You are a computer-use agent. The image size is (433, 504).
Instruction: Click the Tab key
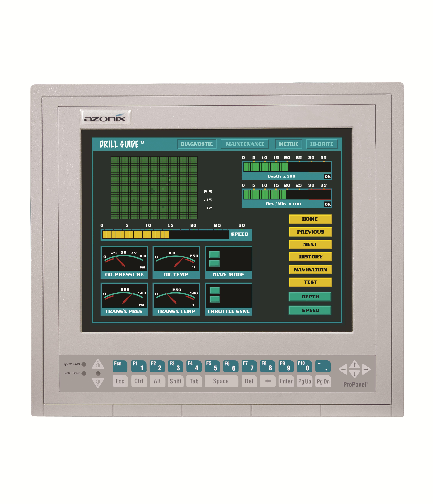194,381
